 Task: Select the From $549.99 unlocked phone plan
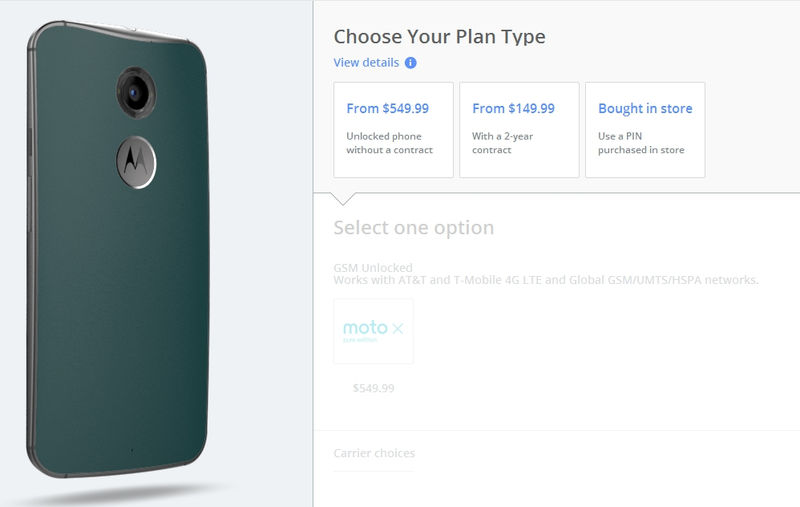pos(393,130)
